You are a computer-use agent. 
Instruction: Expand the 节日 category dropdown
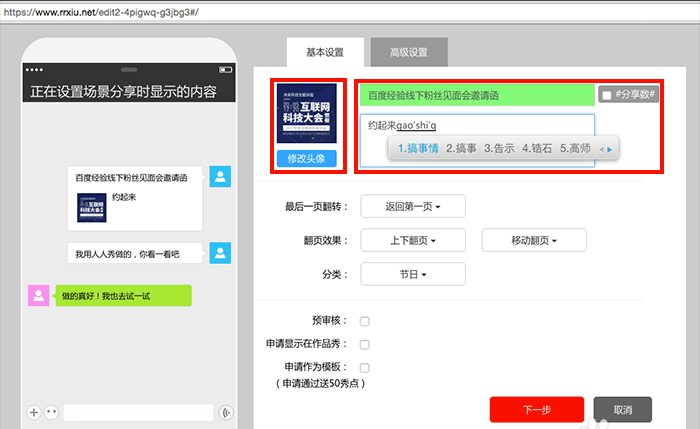tap(413, 274)
